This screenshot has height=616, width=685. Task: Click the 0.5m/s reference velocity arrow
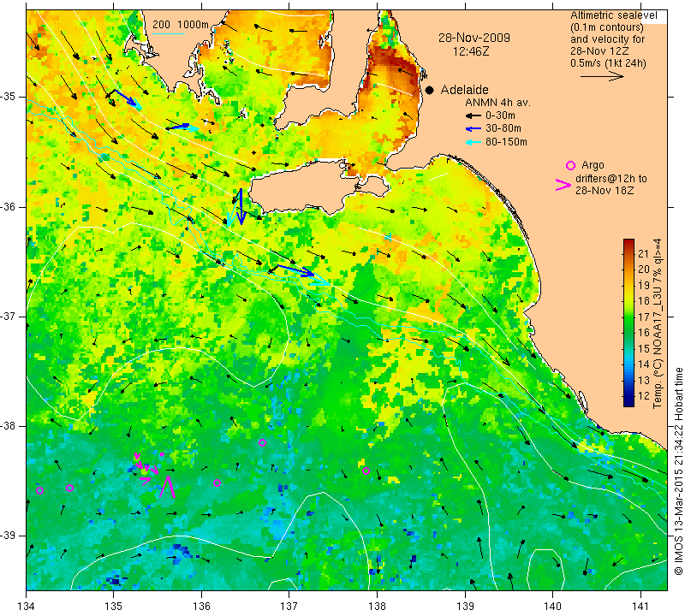tap(602, 76)
